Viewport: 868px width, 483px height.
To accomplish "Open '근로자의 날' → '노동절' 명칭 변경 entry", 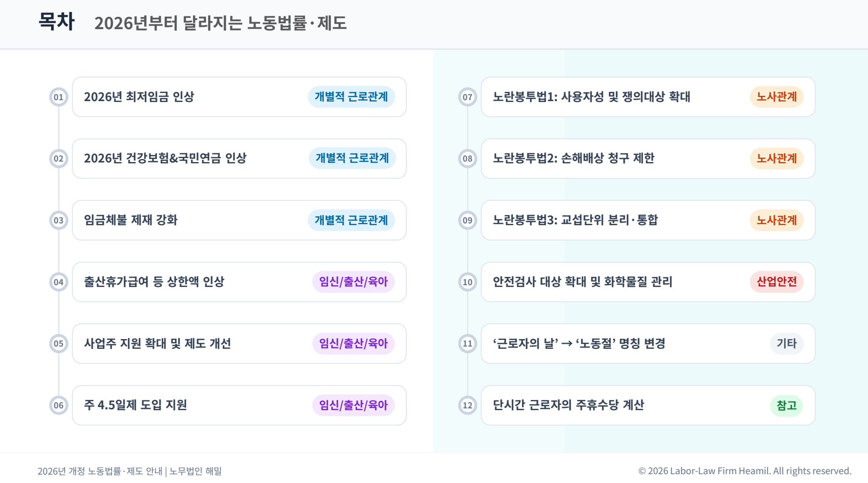I will 648,343.
